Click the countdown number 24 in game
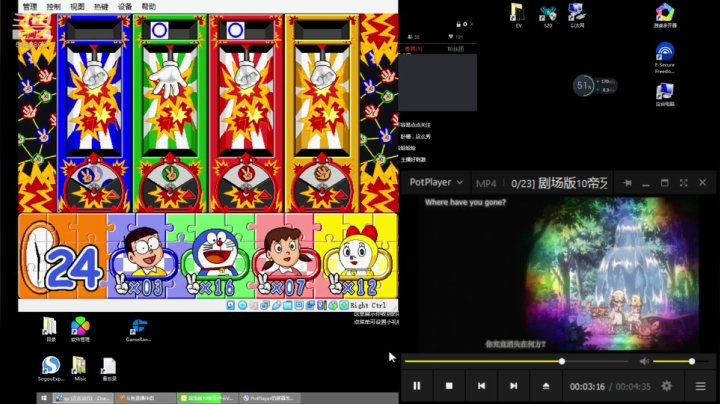The image size is (720, 404). pos(73,270)
